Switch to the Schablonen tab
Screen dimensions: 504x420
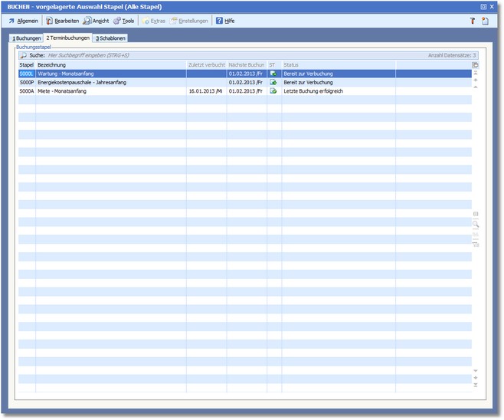tap(110, 38)
